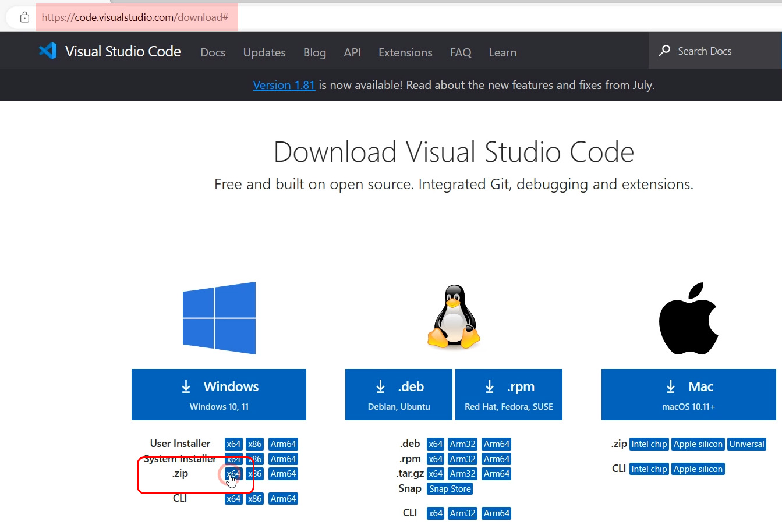Download Windows .zip x64

(x=233, y=474)
